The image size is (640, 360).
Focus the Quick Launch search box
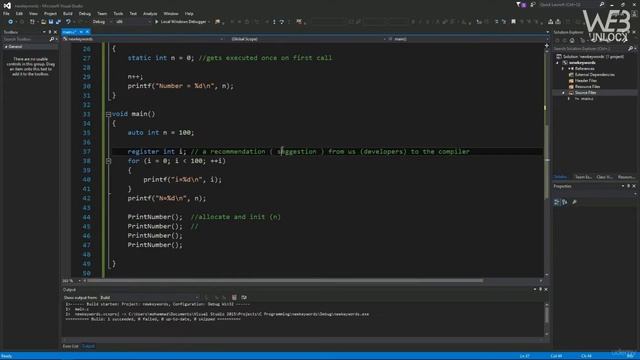click(x=569, y=4)
